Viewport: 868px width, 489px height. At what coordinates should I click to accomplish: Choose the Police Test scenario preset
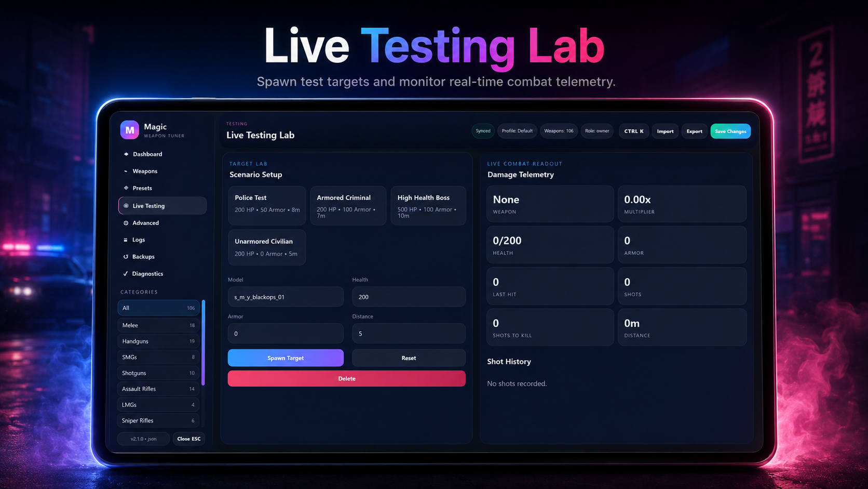[x=267, y=205]
